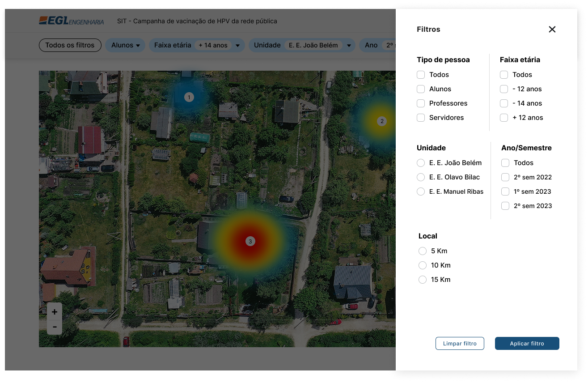This screenshot has width=588, height=383.
Task: Check the - 12 anos age checkbox
Action: pyautogui.click(x=504, y=89)
